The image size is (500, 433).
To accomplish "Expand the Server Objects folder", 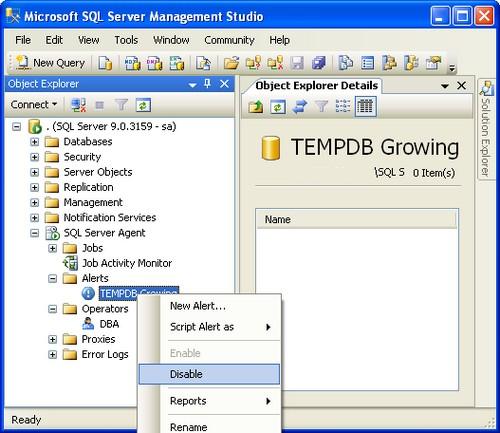I will pos(34,172).
